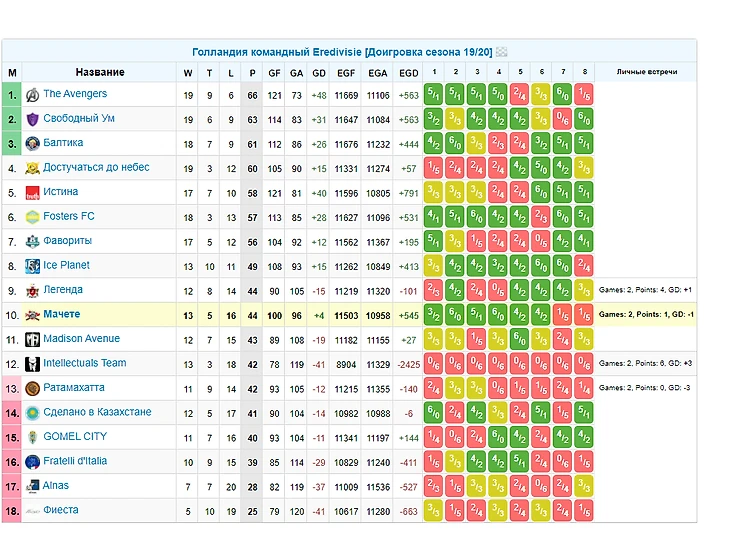The height and width of the screenshot is (543, 730).
Task: Click the Ice Planet team logo
Action: point(32,266)
